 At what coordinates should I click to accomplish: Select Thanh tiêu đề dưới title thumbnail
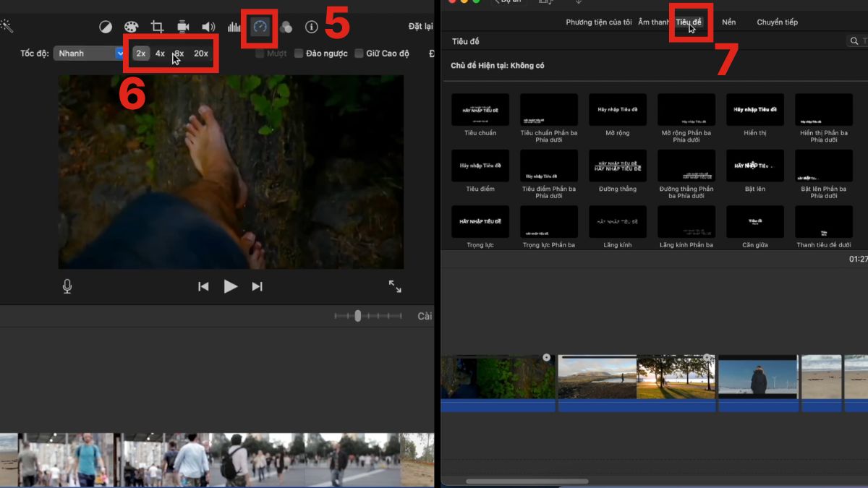pyautogui.click(x=824, y=222)
